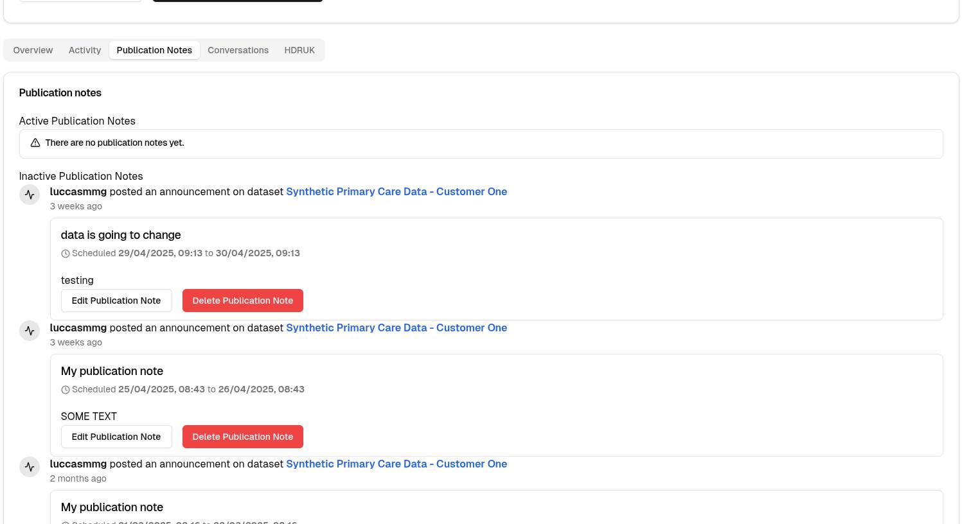Open dataset link in the first announcement

396,192
